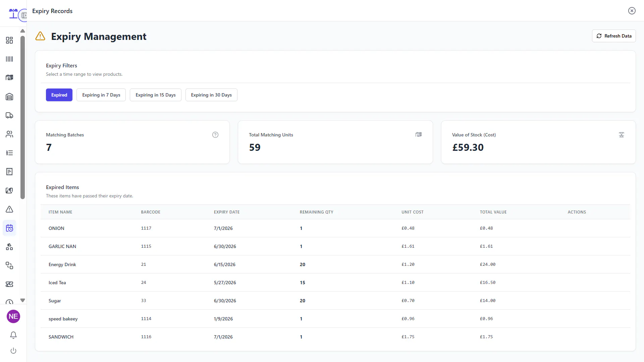
Task: Select Expiring in 30 Days filter
Action: 211,95
